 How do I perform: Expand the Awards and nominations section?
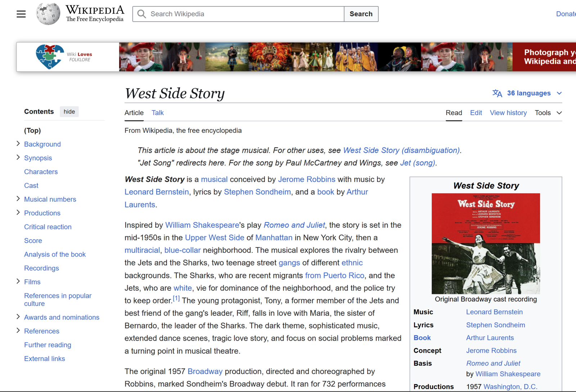pos(18,317)
